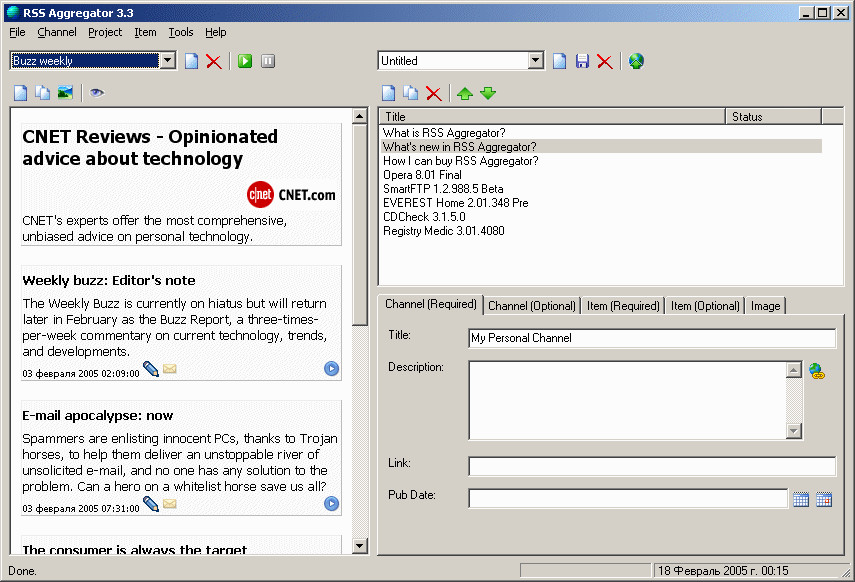This screenshot has height=582, width=855.
Task: Create a new project beside the Untitled dropdown
Action: tap(559, 61)
